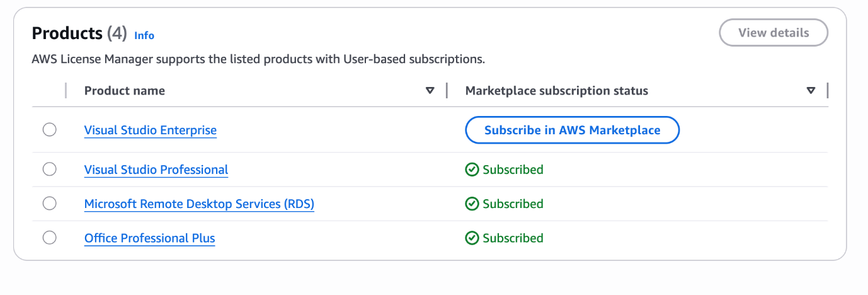Click the Marketplace subscription status header text
The image size is (868, 295).
[x=557, y=91]
